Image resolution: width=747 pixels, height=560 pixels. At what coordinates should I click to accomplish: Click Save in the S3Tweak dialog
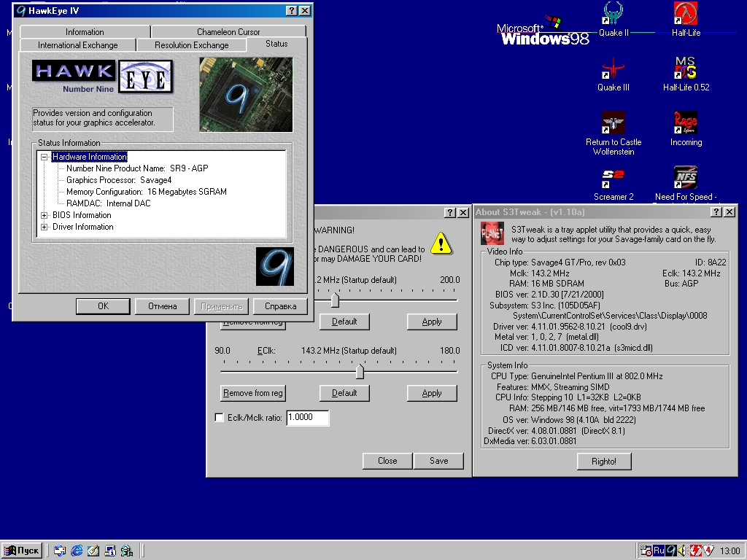(438, 461)
